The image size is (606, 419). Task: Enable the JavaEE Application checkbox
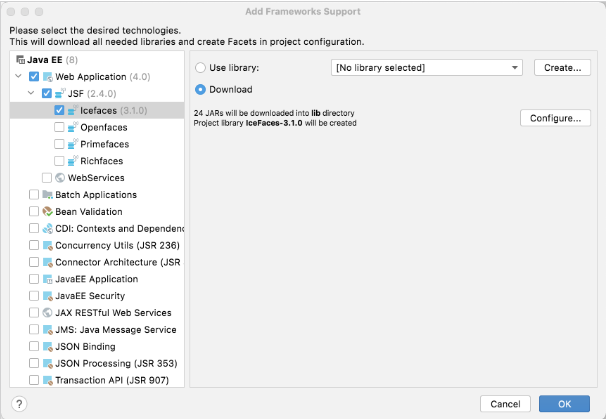pos(34,279)
